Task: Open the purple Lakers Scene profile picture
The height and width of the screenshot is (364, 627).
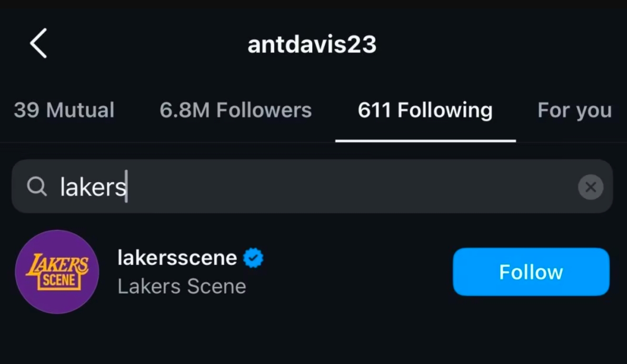Action: coord(57,272)
